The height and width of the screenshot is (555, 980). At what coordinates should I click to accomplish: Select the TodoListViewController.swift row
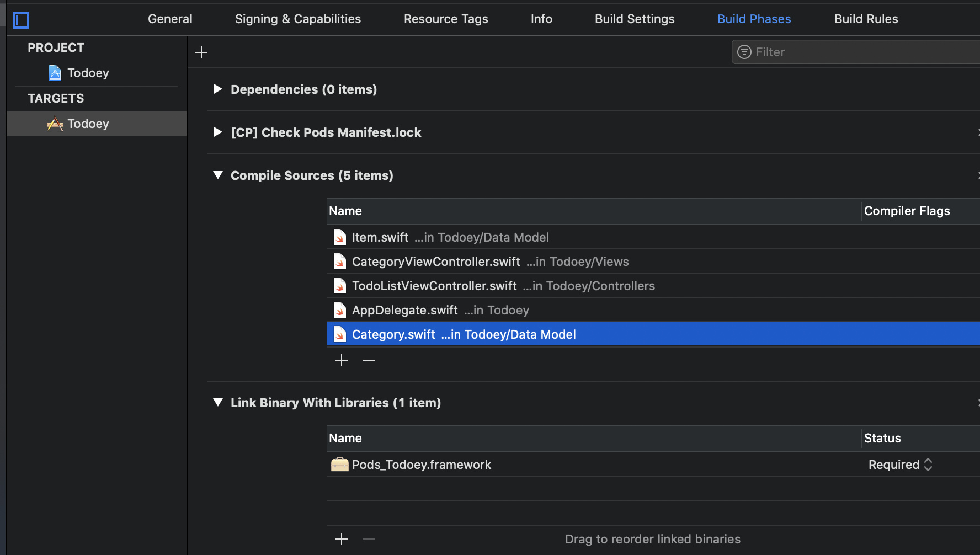coord(497,285)
